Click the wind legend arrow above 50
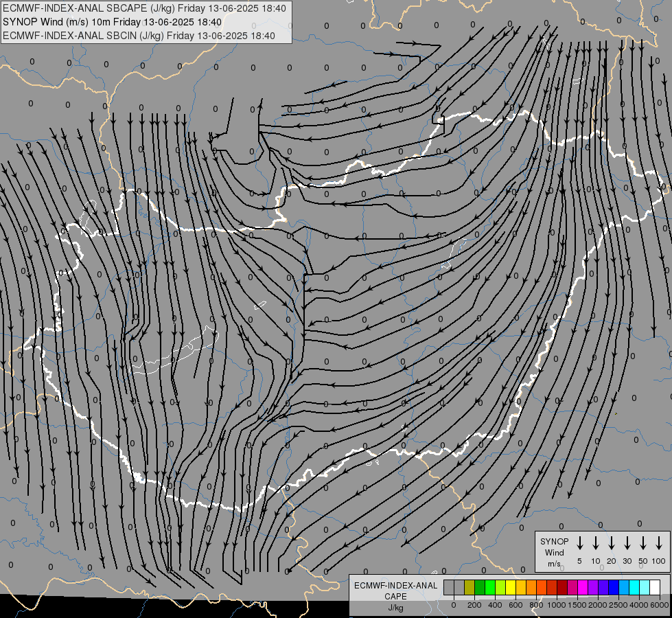Viewport: 672px width, 618px height. [643, 543]
